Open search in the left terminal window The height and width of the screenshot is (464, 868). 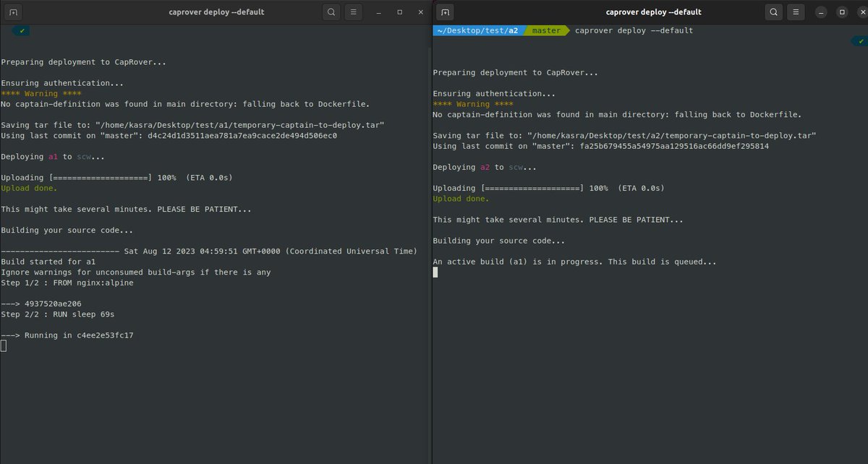pos(331,12)
